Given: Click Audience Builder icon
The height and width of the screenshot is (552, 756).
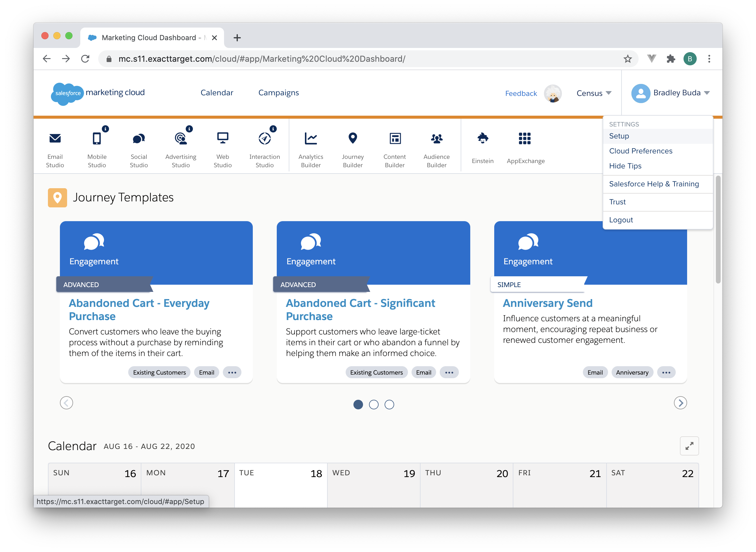Looking at the screenshot, I should [x=436, y=138].
